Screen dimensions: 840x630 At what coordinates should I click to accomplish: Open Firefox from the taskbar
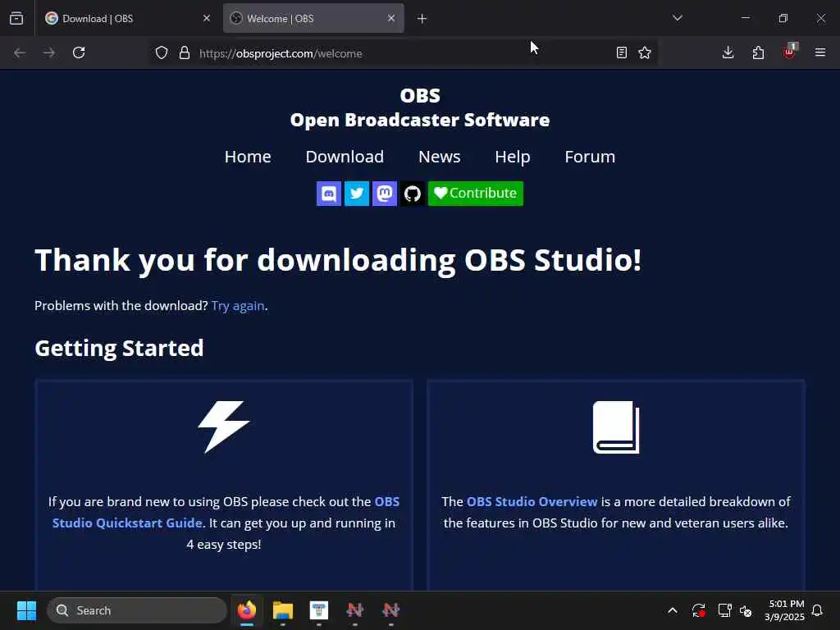247,610
